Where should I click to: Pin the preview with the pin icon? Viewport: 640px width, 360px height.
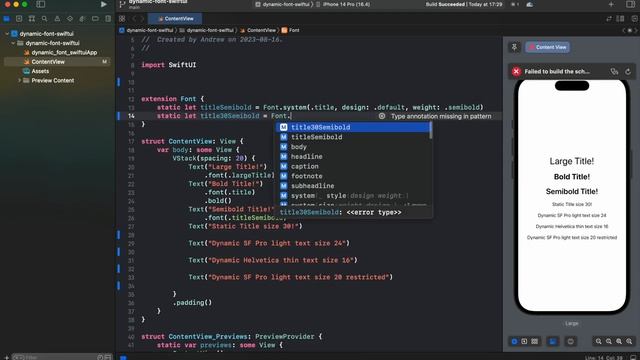pyautogui.click(x=514, y=47)
